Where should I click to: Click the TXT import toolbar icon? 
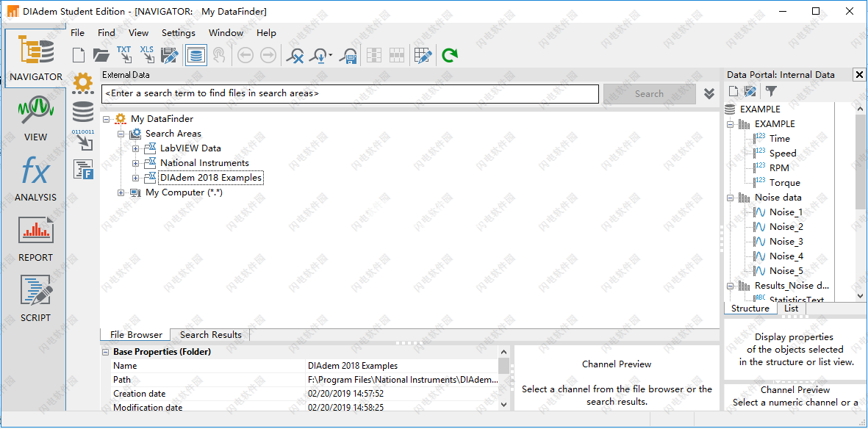click(x=124, y=55)
